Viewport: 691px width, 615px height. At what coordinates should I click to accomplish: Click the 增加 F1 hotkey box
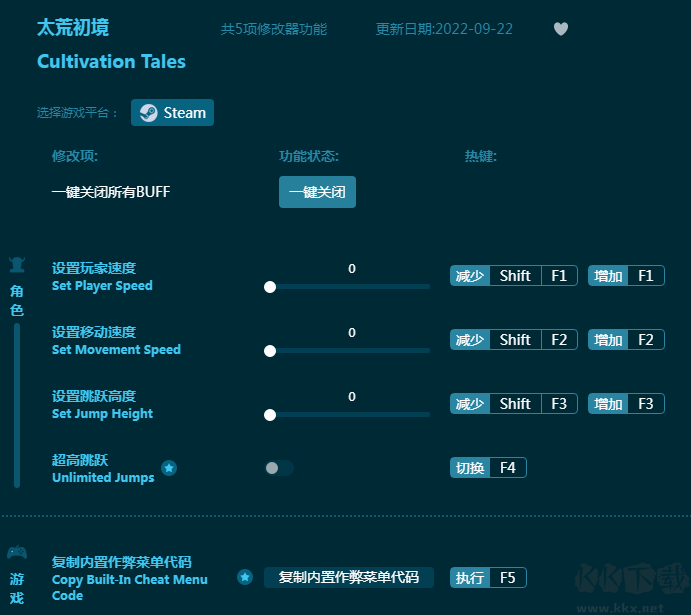point(626,276)
